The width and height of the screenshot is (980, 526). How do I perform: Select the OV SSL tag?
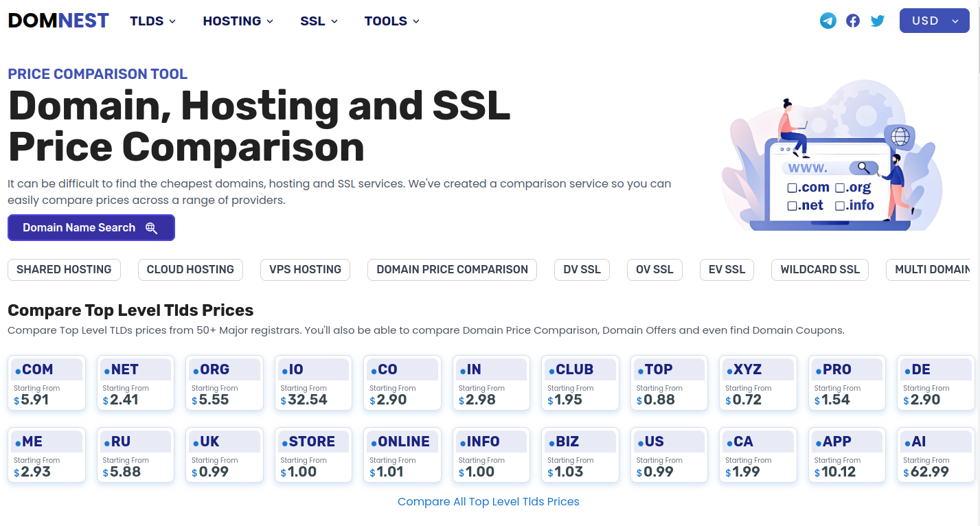pos(654,270)
